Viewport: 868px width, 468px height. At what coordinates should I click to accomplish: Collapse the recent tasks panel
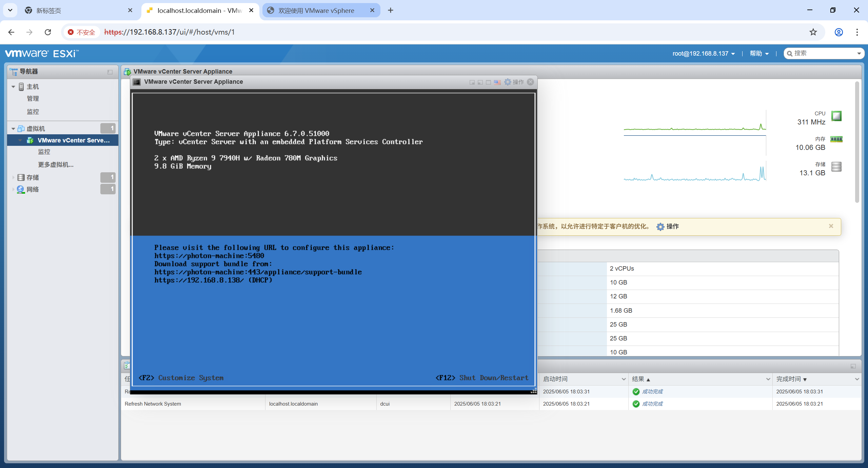click(853, 366)
